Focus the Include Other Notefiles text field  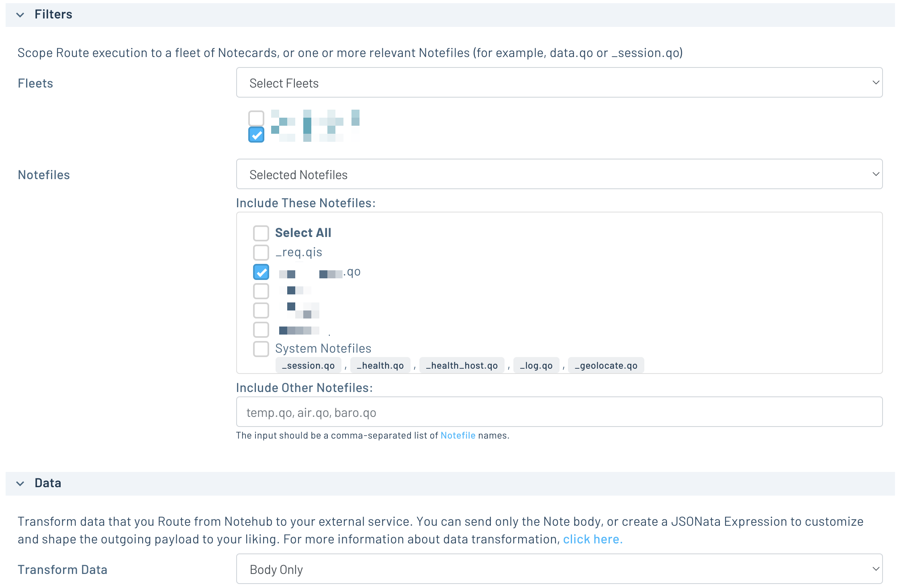point(559,412)
